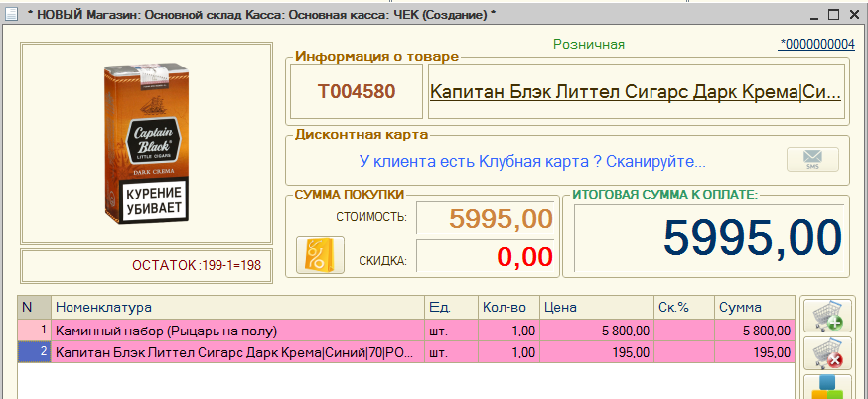Select row 2 Капитан Блэк Литтел Сигарс
The height and width of the screenshot is (399, 868).
point(406,352)
